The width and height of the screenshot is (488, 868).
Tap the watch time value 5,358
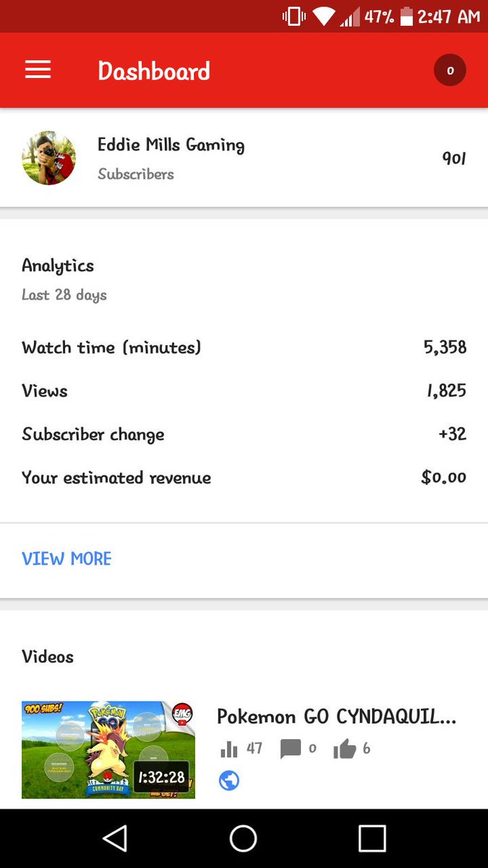coord(445,347)
